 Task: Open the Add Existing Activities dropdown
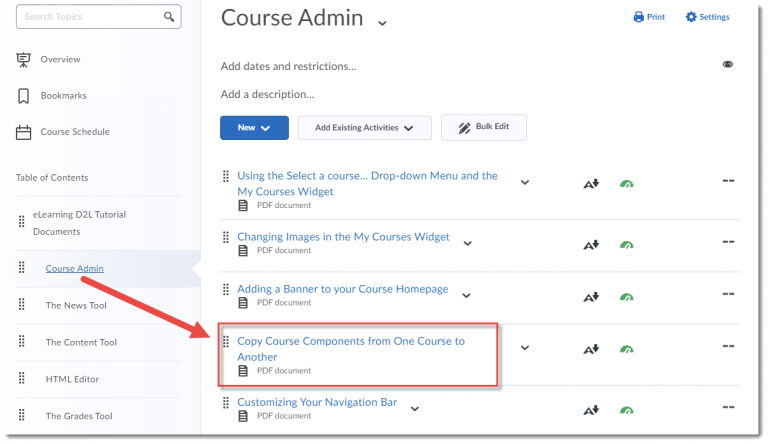[364, 128]
